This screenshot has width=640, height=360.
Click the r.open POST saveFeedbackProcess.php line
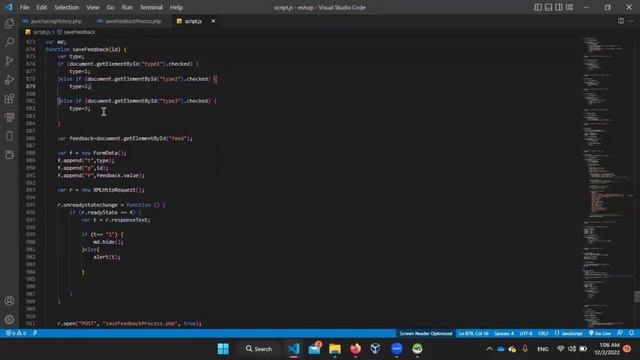tap(129, 323)
